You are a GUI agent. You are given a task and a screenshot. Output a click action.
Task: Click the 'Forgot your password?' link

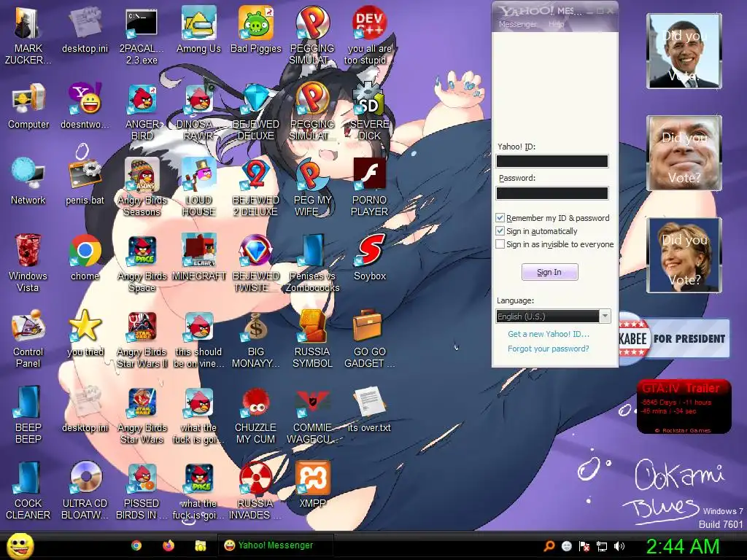pos(549,349)
